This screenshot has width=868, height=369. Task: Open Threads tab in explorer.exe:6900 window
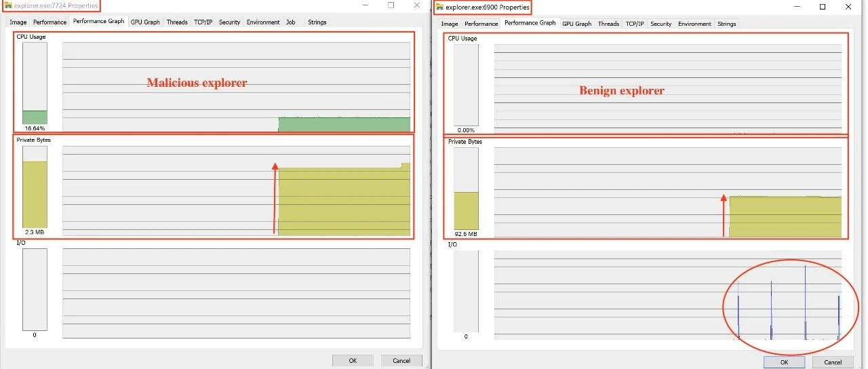pos(608,24)
